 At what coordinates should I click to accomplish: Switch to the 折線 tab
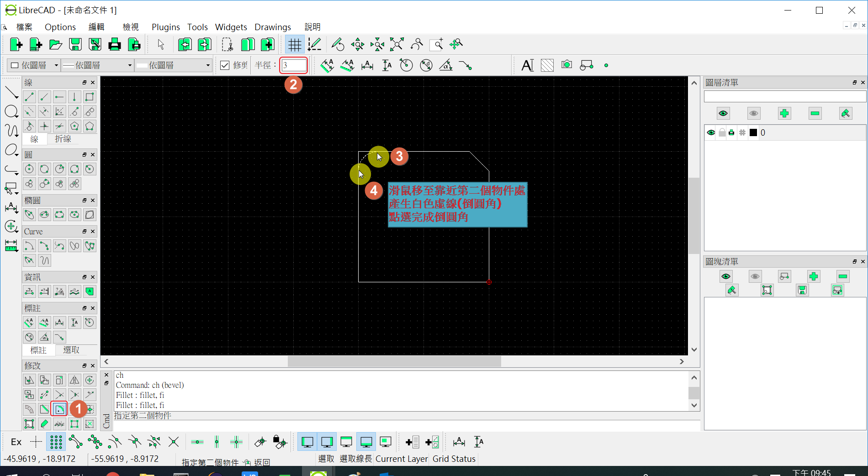(63, 139)
